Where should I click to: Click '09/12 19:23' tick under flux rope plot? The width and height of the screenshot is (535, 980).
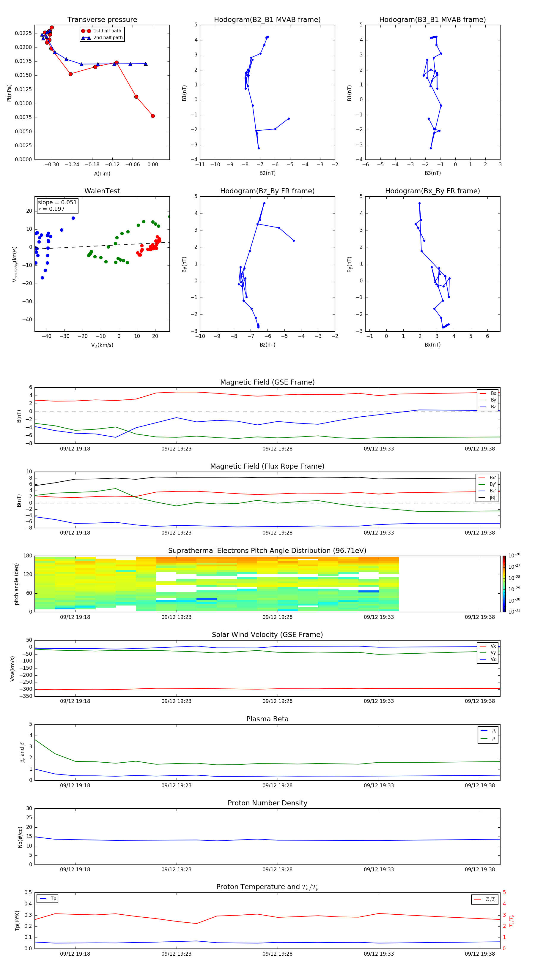tap(176, 533)
